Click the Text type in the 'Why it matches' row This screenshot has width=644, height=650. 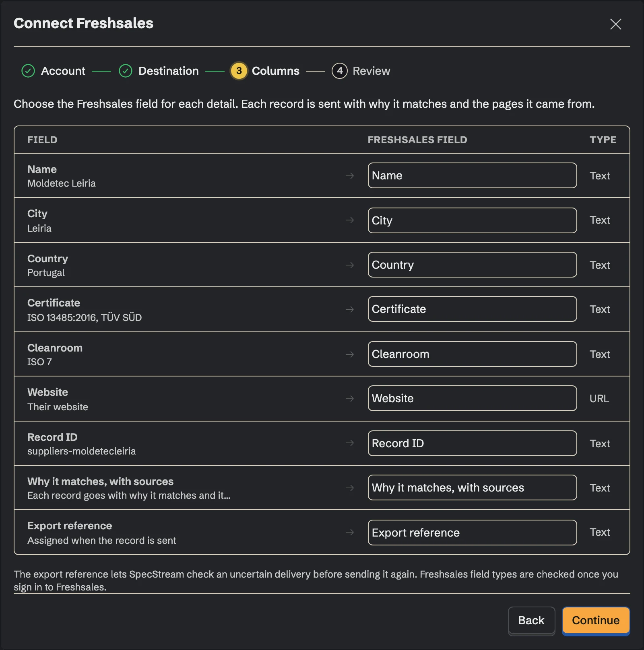click(600, 488)
